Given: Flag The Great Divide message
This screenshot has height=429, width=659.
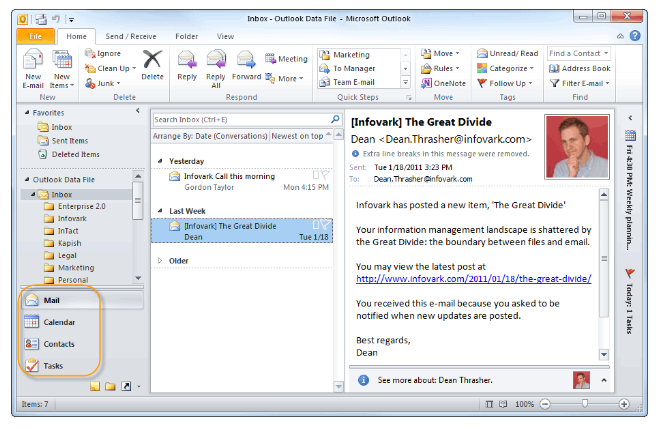Looking at the screenshot, I should [325, 225].
